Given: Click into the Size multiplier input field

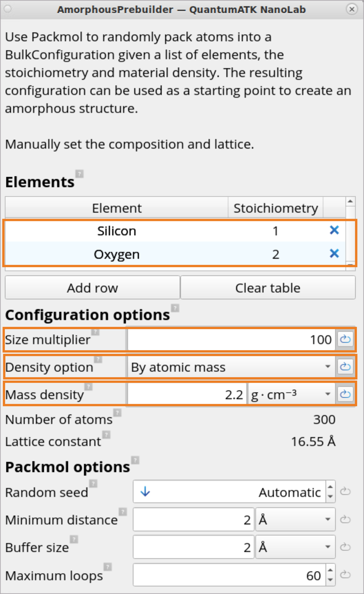Looking at the screenshot, I should [231, 339].
